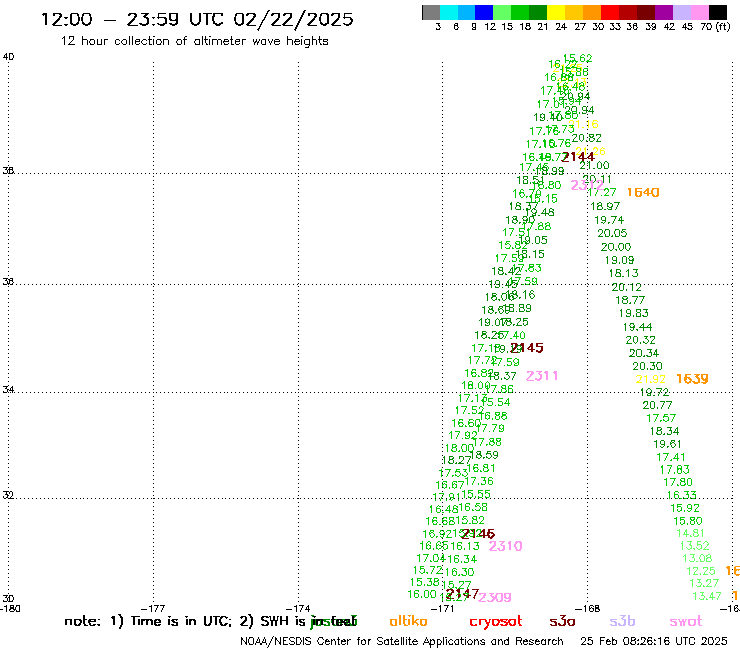Click the NOAA/NESDIS Center credit text
The width and height of the screenshot is (740, 650).
click(x=402, y=641)
